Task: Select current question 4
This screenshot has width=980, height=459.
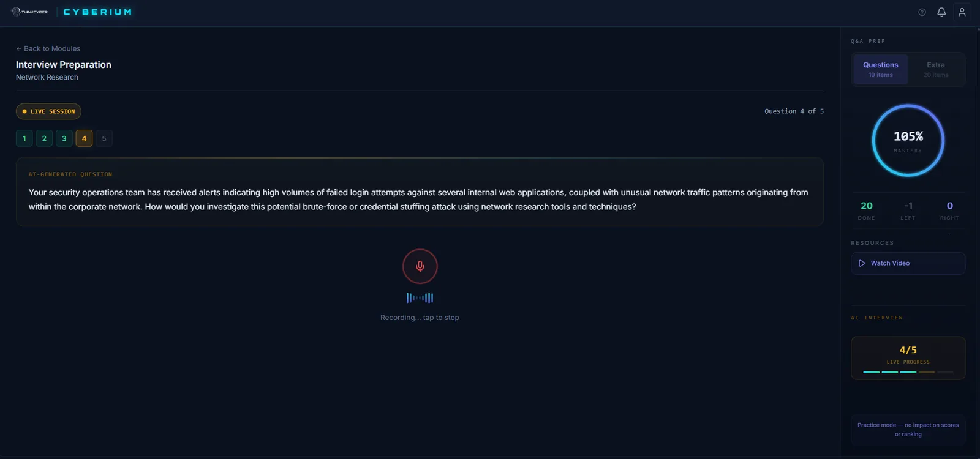Action: (x=85, y=138)
